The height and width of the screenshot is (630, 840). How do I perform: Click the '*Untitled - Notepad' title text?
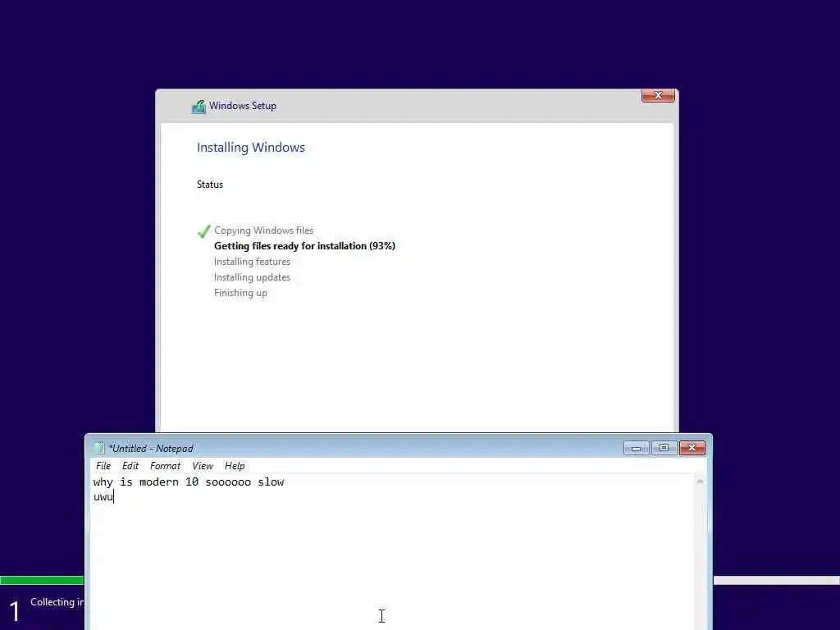[151, 449]
